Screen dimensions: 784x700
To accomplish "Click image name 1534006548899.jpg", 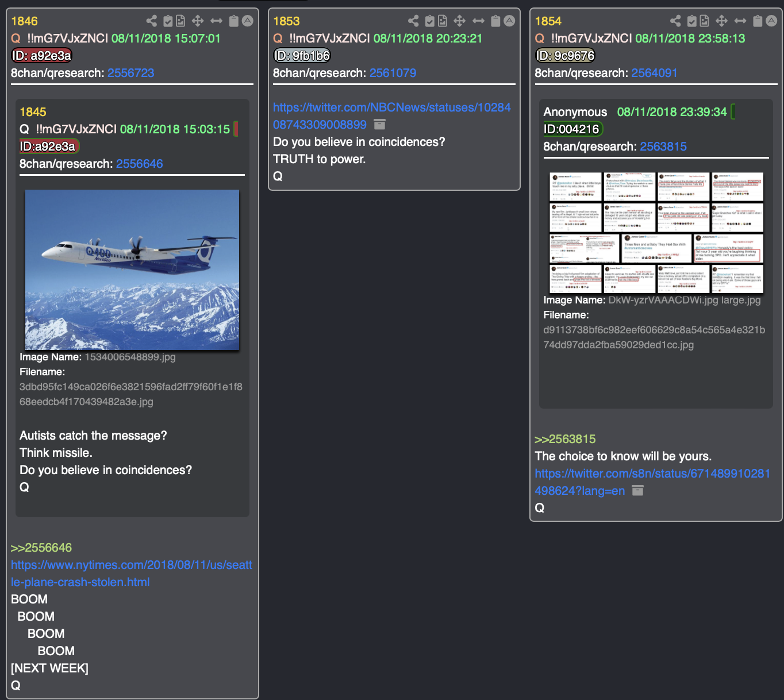I will [x=130, y=357].
